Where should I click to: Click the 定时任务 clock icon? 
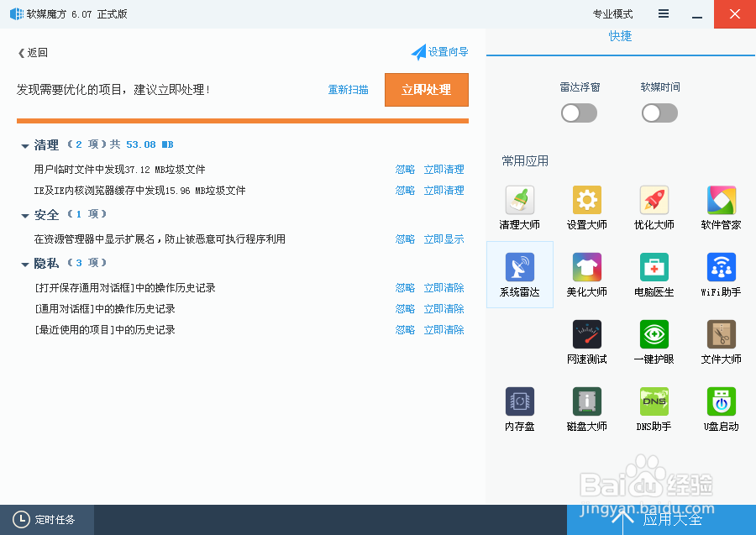coord(21,520)
